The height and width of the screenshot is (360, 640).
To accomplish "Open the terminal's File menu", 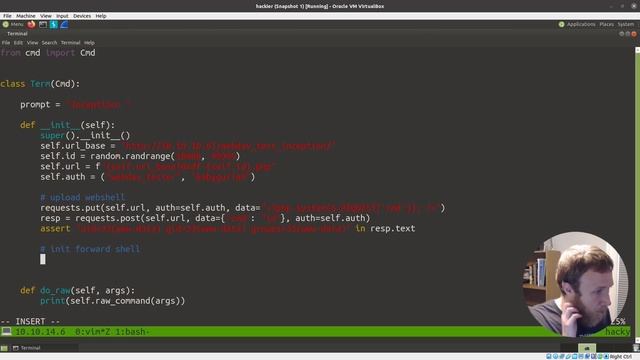I will [6, 42].
